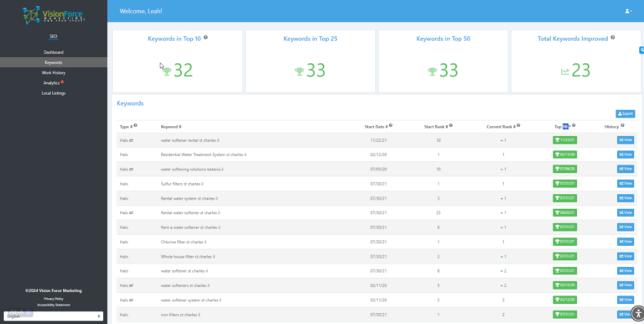View history for Residential Water Treatment System row
Image resolution: width=644 pixels, height=324 pixels.
626,154
